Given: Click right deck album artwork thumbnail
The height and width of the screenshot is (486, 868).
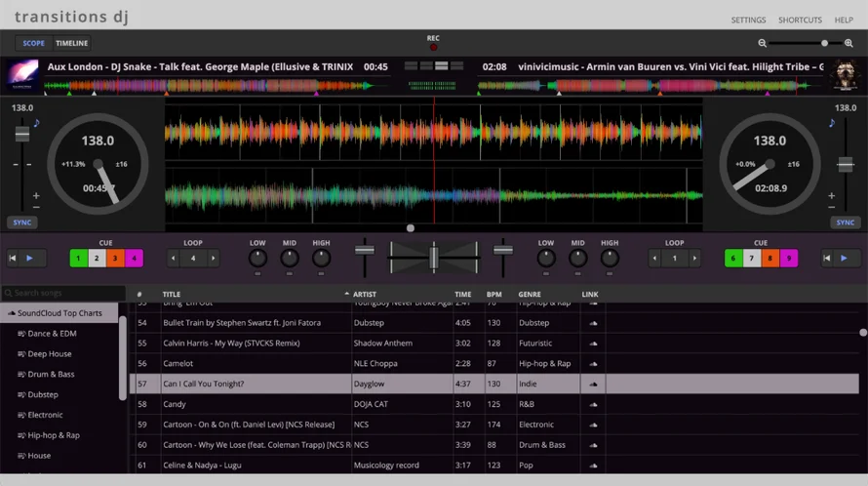Looking at the screenshot, I should [846, 75].
